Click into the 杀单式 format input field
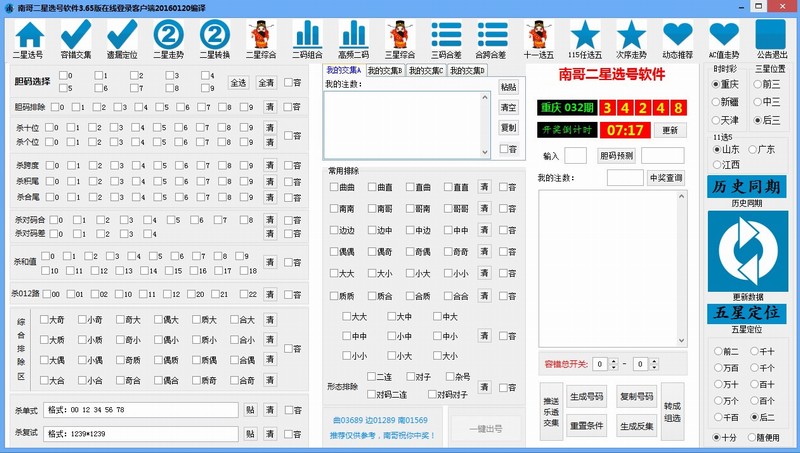This screenshot has width=800, height=453. tap(140, 410)
